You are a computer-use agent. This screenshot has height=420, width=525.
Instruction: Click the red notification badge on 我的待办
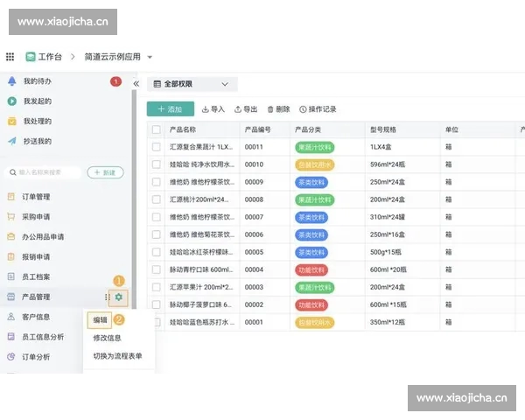115,81
